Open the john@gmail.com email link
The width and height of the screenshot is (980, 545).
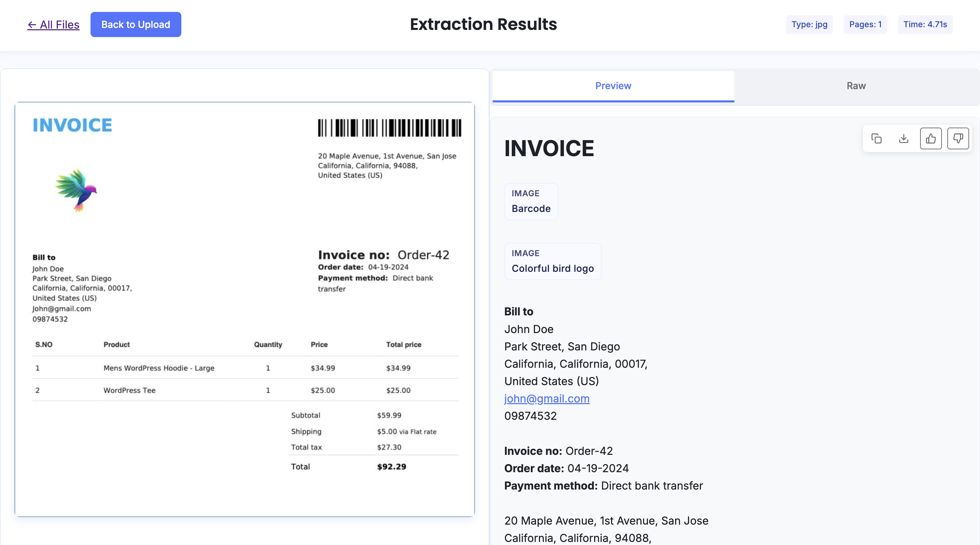coord(547,399)
